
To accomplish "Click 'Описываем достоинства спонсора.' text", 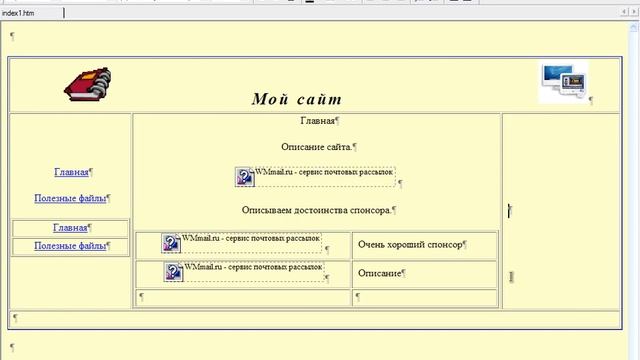I will coord(316,210).
